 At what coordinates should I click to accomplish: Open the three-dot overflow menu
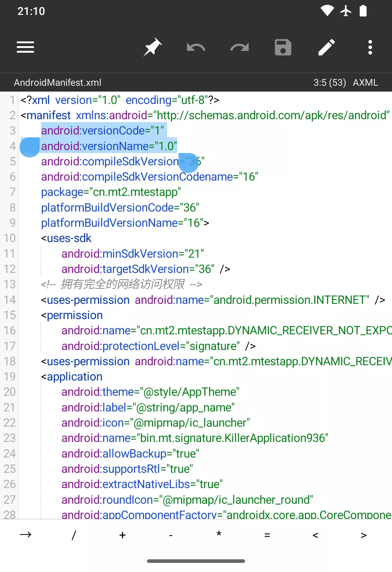[370, 47]
